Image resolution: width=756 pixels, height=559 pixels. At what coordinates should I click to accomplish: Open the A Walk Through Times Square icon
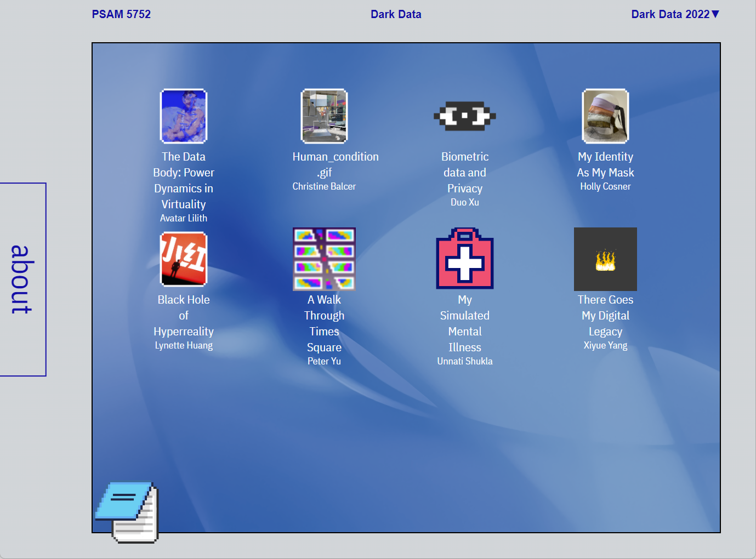[325, 259]
